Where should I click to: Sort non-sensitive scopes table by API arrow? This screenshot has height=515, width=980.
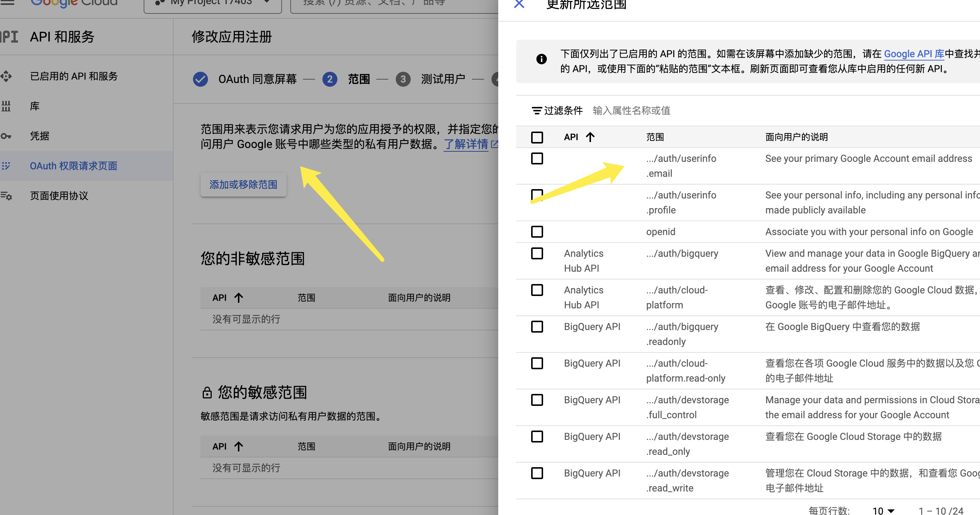[239, 297]
